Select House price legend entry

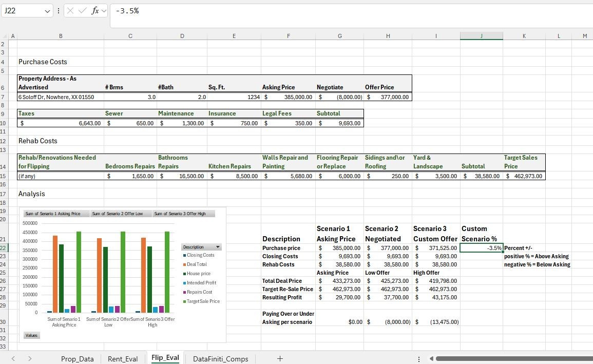coord(197,273)
